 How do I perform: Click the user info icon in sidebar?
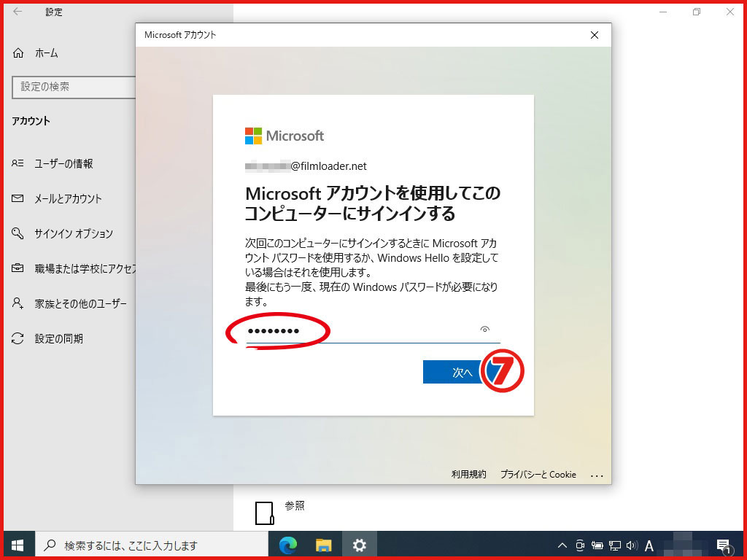point(18,163)
